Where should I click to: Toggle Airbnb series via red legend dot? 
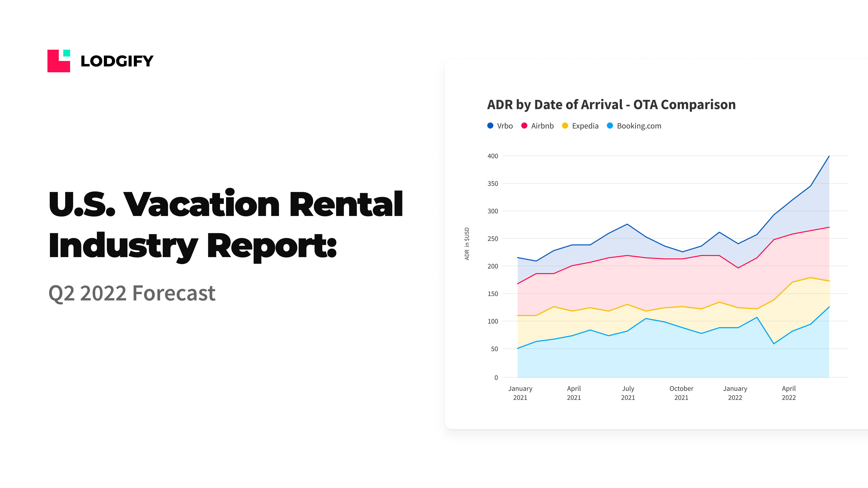coord(524,126)
